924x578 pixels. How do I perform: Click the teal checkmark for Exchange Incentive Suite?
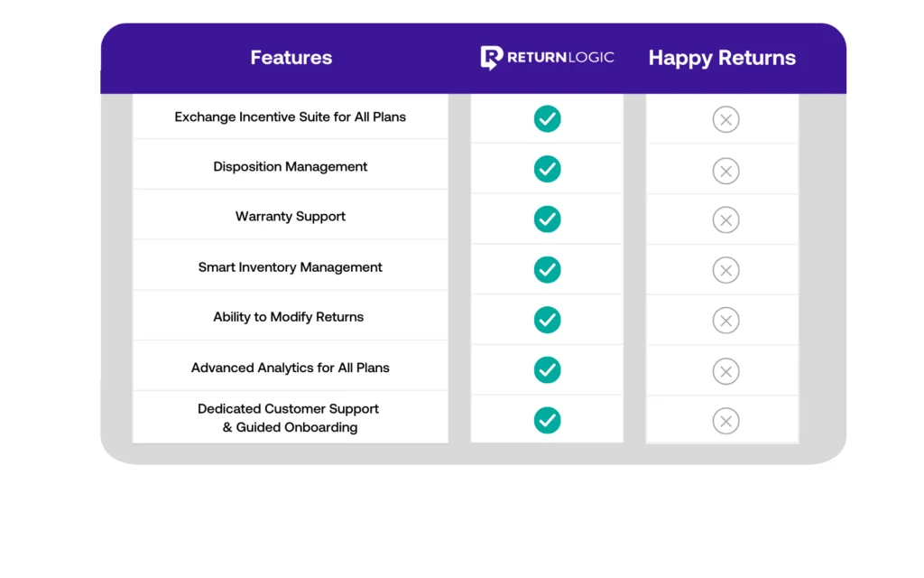547,118
